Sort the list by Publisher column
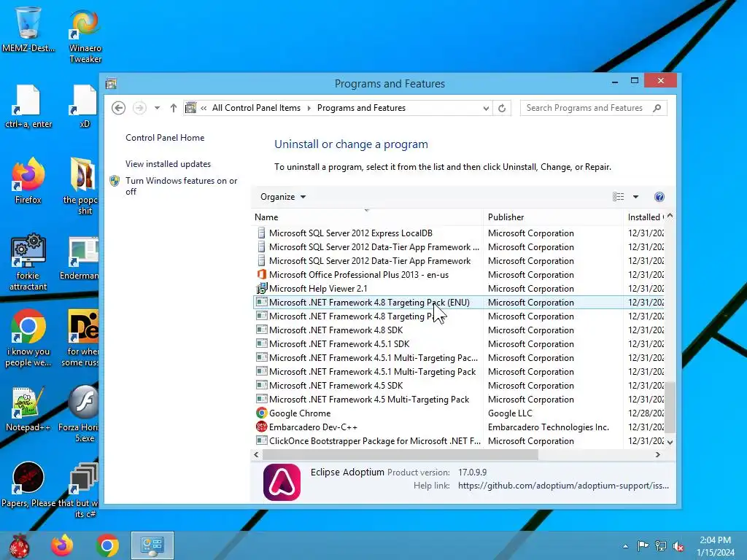The width and height of the screenshot is (747, 560). point(553,217)
